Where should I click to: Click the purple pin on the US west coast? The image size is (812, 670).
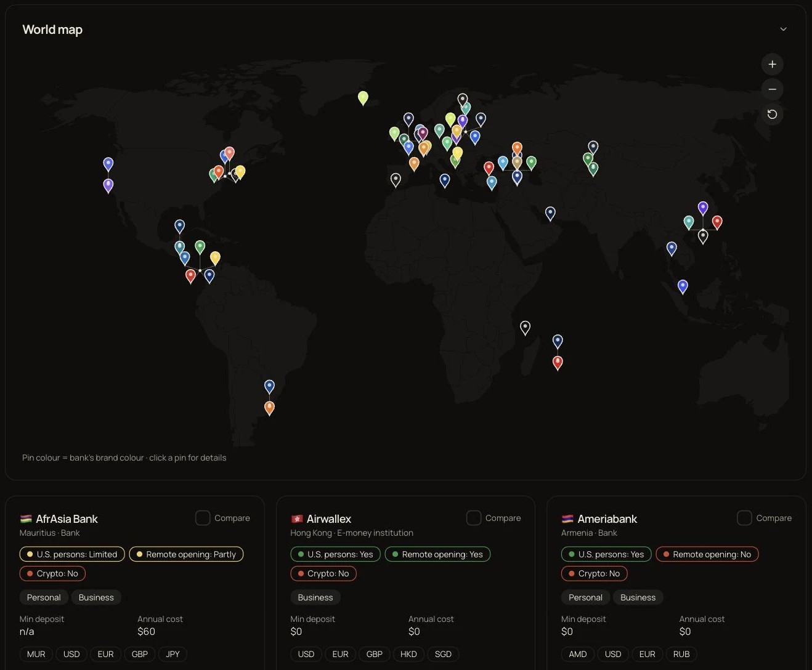pyautogui.click(x=108, y=185)
